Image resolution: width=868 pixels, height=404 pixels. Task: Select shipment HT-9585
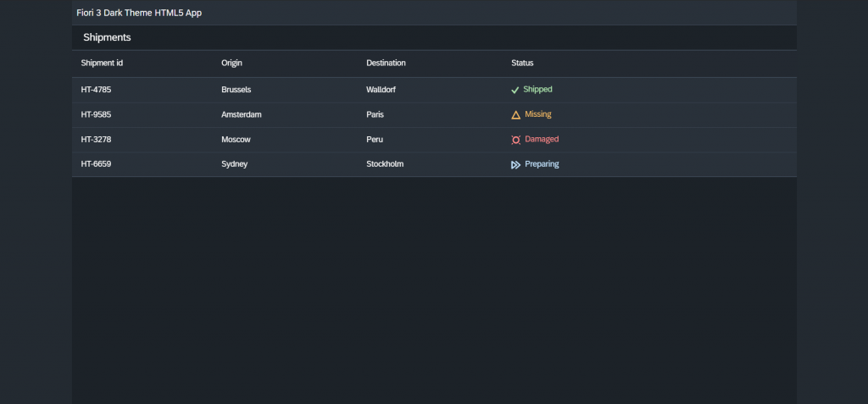[x=96, y=114]
